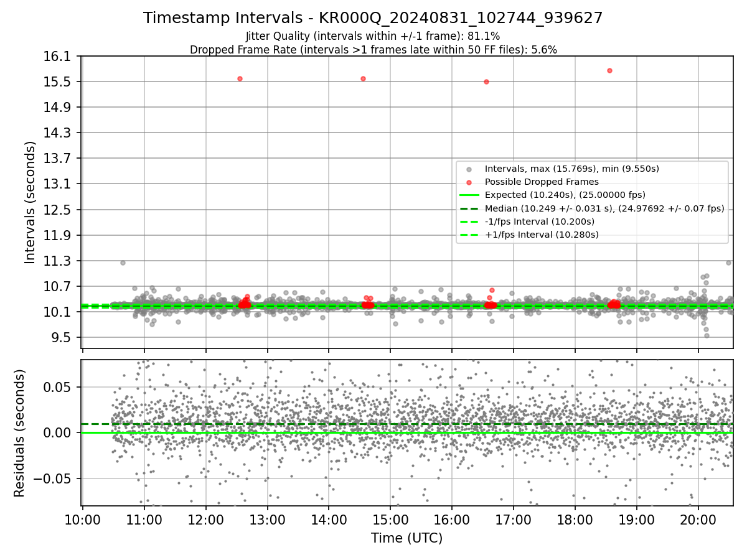Click the '14:00' x-axis tick label
The width and height of the screenshot is (747, 560).
pos(329,520)
